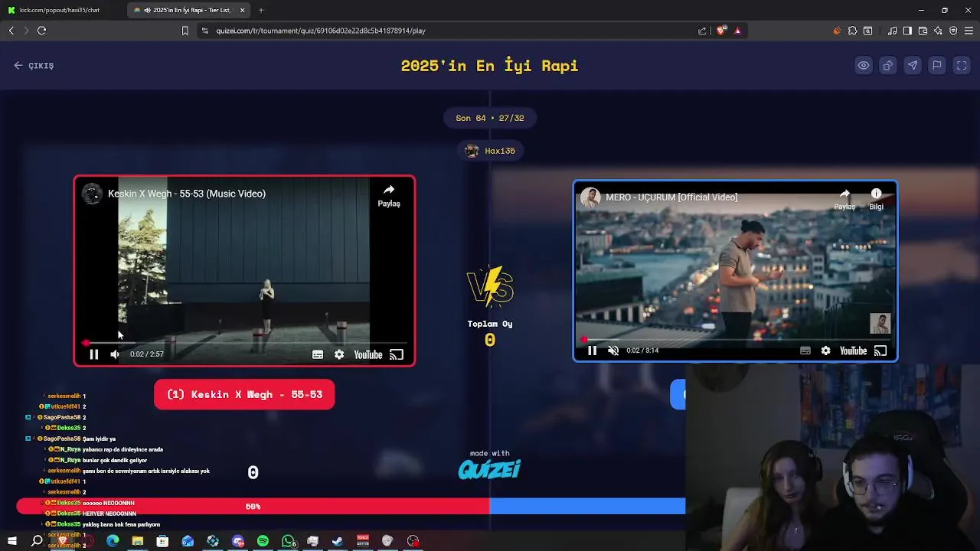Mute the Keskin X Wegh video volume

pos(115,354)
